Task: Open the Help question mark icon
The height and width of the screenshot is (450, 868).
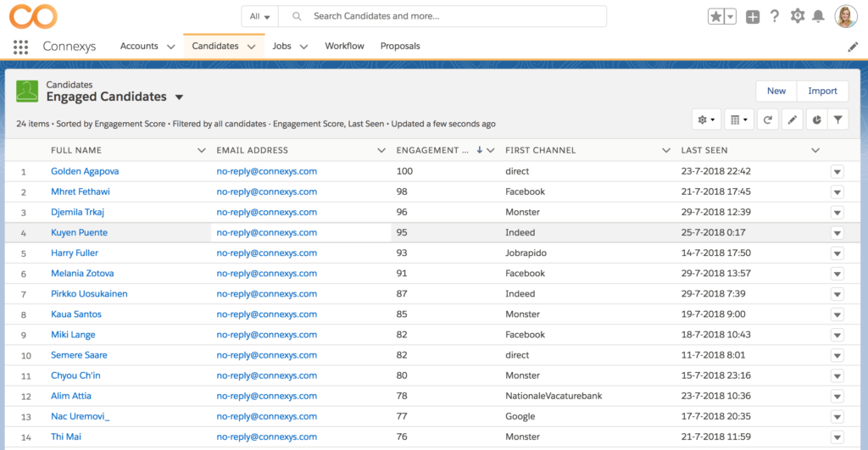Action: coord(775,16)
